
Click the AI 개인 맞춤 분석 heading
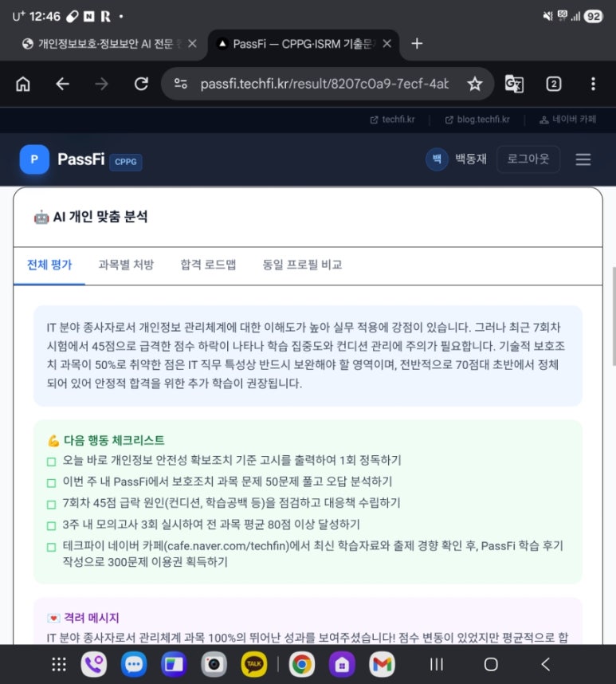coord(100,216)
